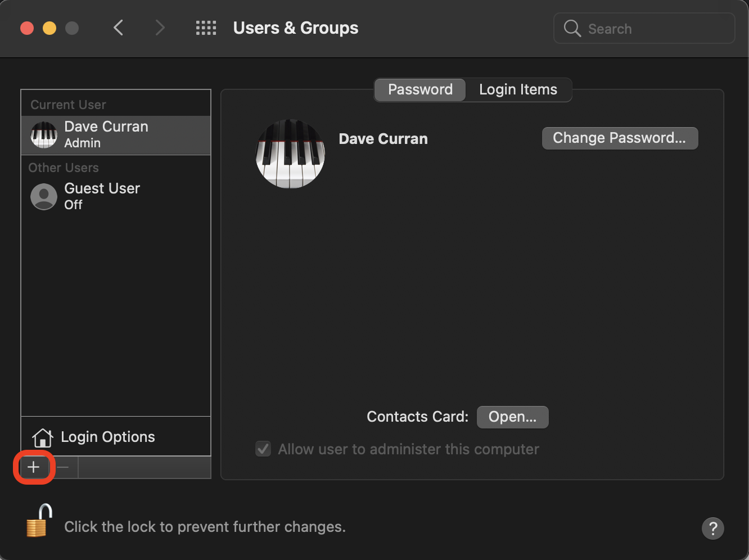Viewport: 749px width, 560px height.
Task: Click the plus button to add user
Action: tap(34, 467)
